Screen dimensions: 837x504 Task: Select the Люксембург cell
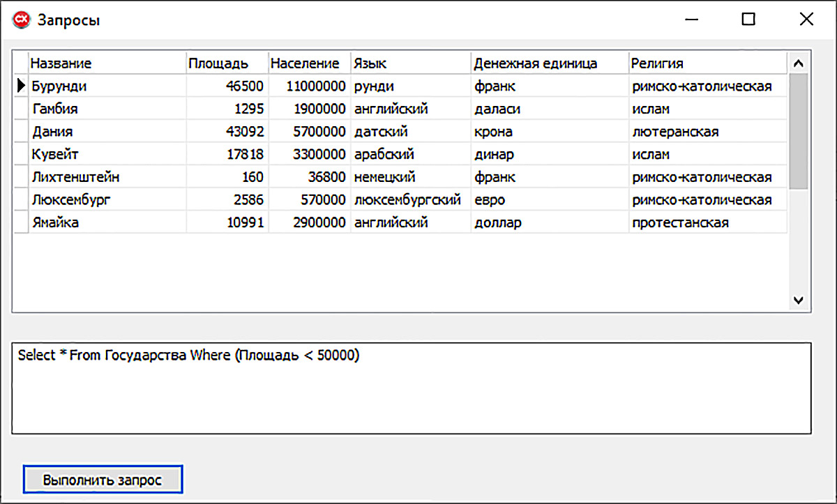pyautogui.click(x=107, y=200)
